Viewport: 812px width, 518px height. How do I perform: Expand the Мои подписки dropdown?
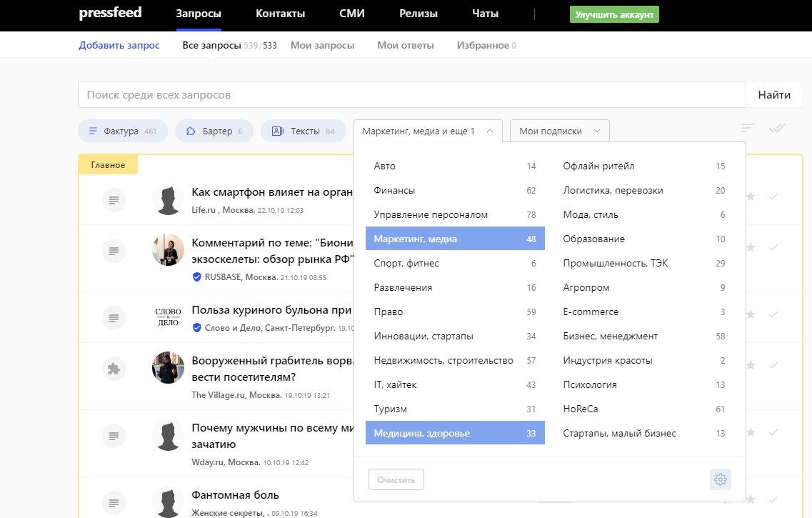point(559,131)
